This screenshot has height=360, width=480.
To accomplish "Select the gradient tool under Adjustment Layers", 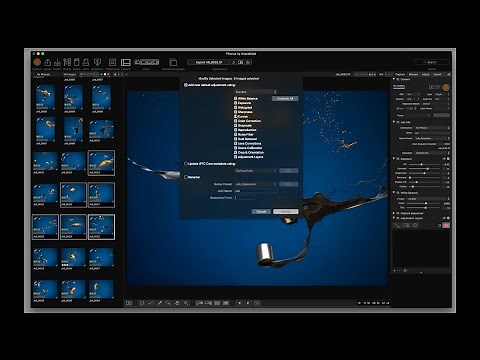I will tap(406, 225).
